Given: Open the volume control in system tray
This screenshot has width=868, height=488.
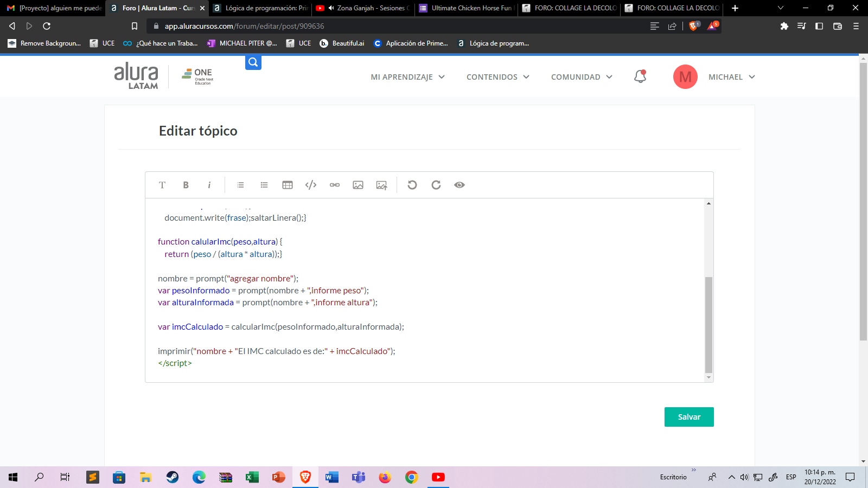Looking at the screenshot, I should tap(744, 477).
